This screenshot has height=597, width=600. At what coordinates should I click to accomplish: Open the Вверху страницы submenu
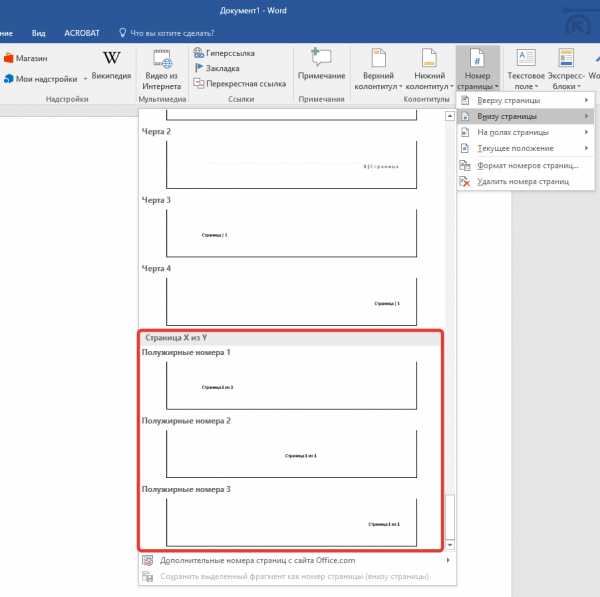tap(517, 101)
